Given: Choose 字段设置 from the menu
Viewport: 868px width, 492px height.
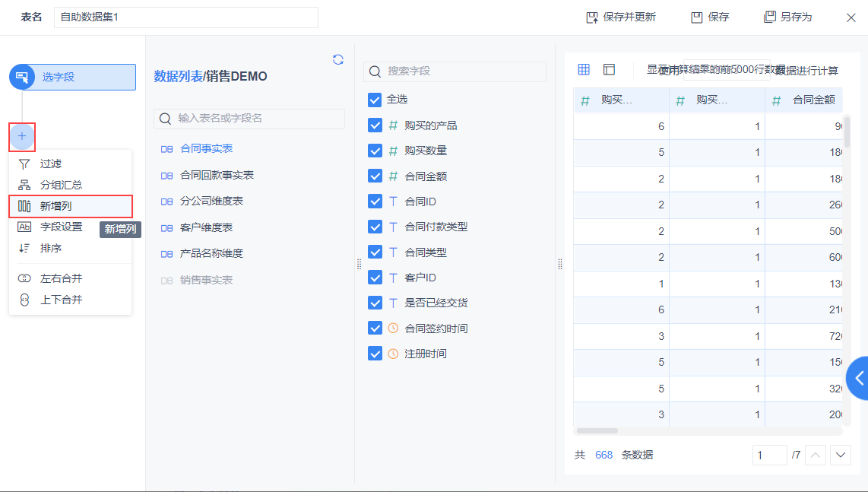Looking at the screenshot, I should coord(70,227).
